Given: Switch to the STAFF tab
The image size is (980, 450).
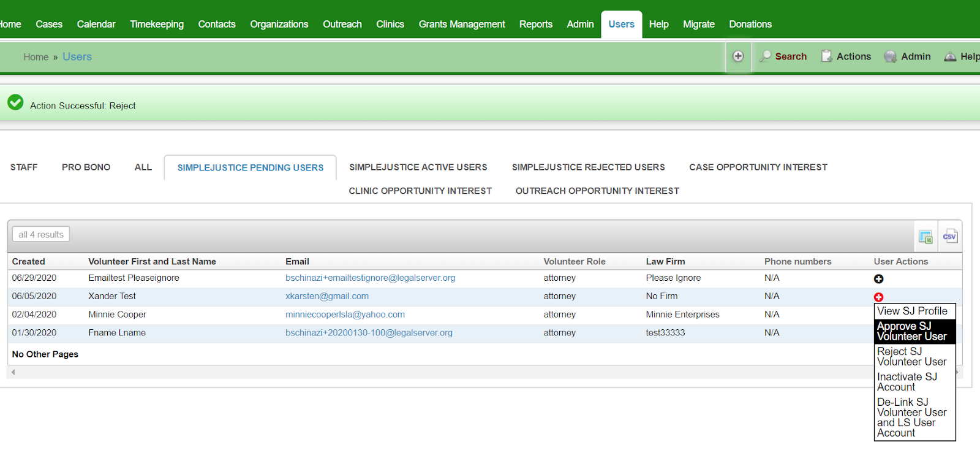Looking at the screenshot, I should click(x=24, y=167).
